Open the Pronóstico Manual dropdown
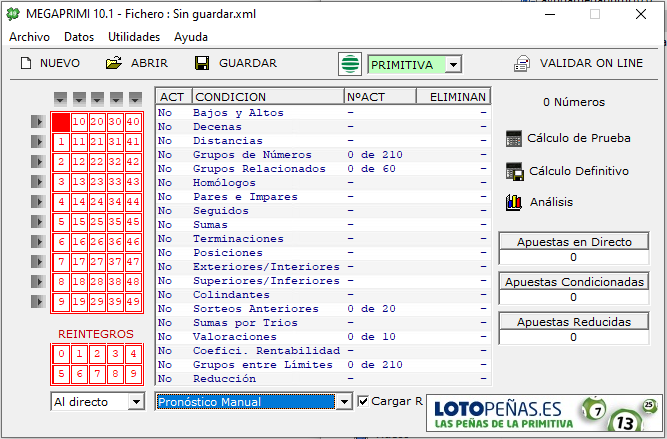Viewport: 667px width, 439px height. click(x=345, y=401)
